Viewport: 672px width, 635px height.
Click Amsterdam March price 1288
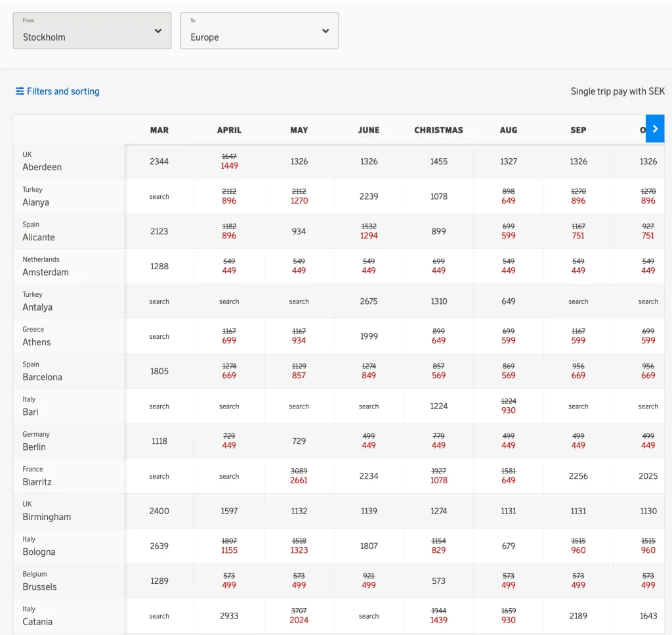pos(159,266)
